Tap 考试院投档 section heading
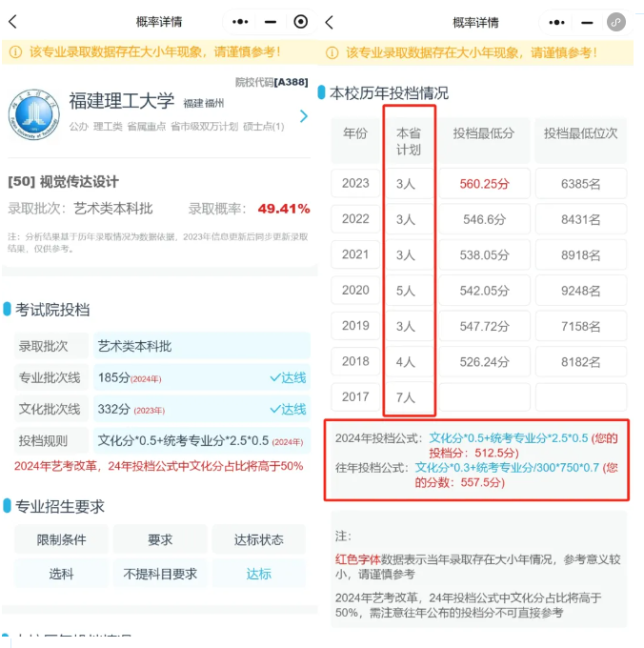The height and width of the screenshot is (648, 644). pos(52,310)
